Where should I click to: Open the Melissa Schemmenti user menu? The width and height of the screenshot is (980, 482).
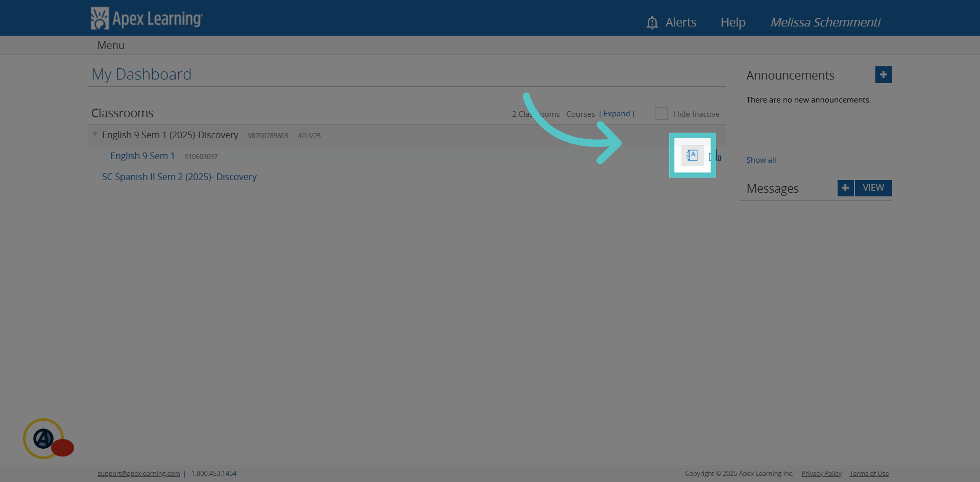coord(825,22)
